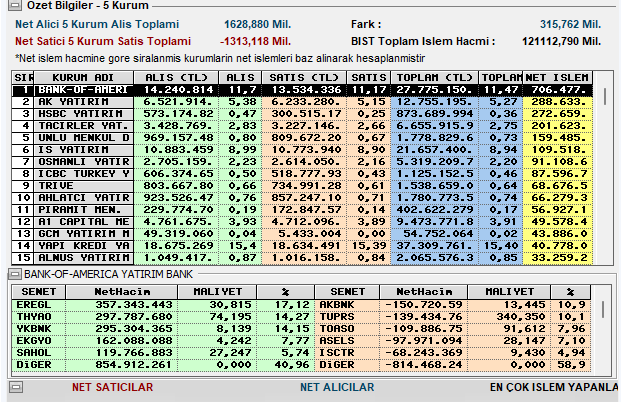Select the UNLU MENKUL D row

click(302, 138)
